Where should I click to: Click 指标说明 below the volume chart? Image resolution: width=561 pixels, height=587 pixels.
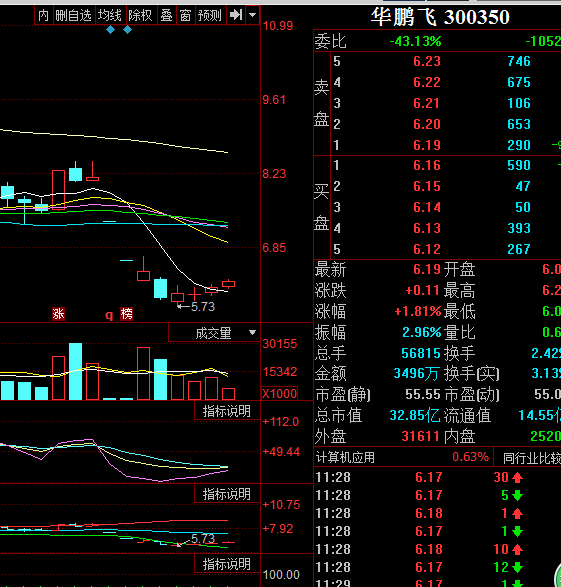(x=227, y=411)
